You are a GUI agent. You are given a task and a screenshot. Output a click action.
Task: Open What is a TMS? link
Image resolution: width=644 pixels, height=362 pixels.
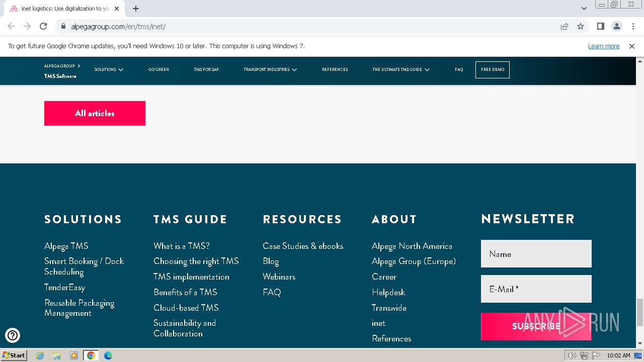(x=182, y=246)
